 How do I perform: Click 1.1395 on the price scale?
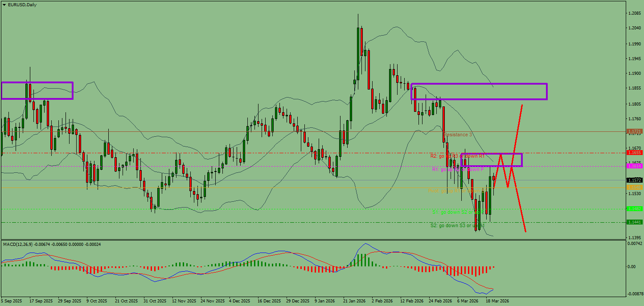[x=634, y=238]
